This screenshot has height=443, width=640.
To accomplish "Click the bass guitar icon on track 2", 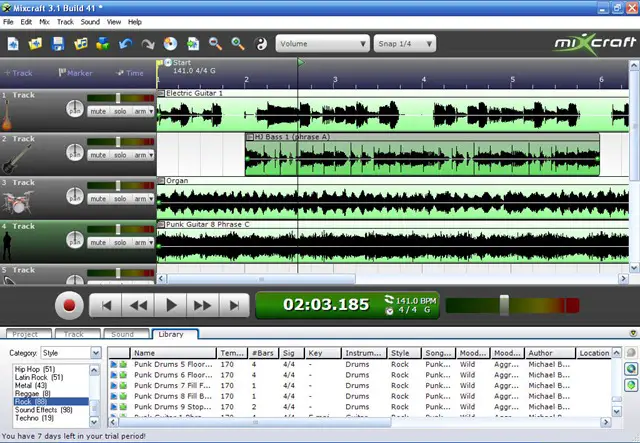I will click(16, 159).
